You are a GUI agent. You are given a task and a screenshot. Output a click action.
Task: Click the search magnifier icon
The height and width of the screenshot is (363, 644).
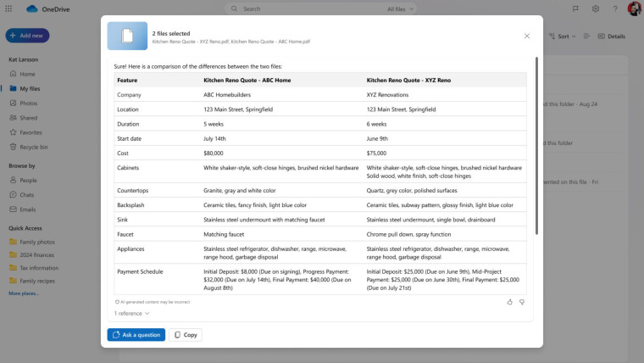pos(234,8)
